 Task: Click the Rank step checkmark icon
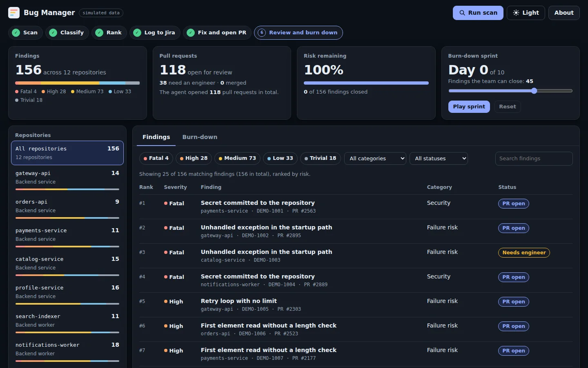(x=99, y=33)
